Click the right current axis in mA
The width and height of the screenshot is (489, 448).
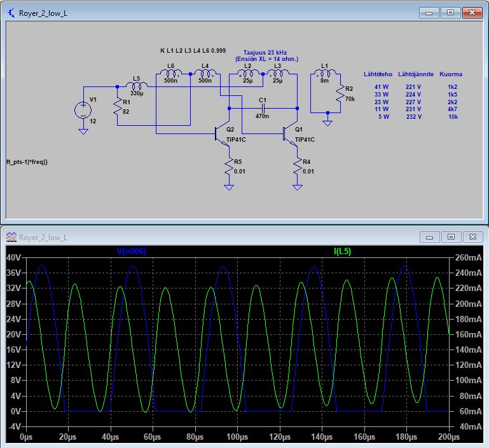469,334
